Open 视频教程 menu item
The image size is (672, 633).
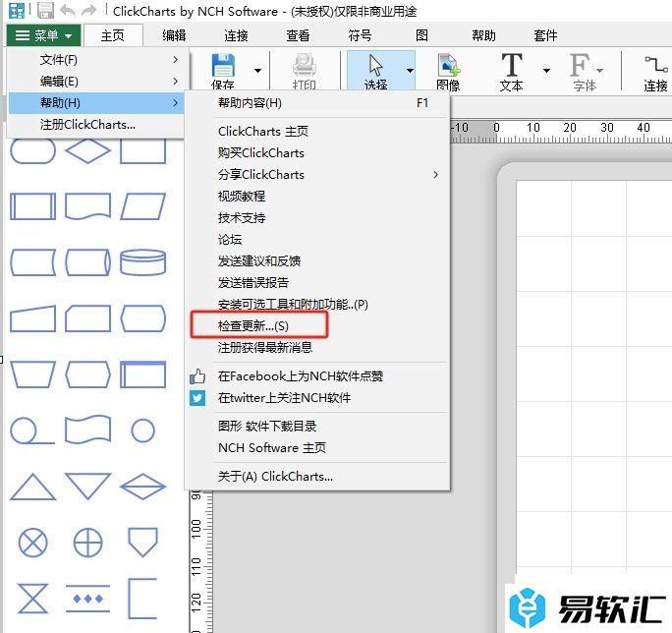[x=317, y=197]
